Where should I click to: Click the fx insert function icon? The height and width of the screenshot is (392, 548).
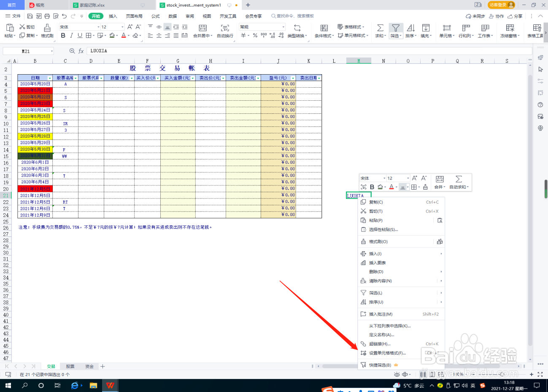point(81,51)
